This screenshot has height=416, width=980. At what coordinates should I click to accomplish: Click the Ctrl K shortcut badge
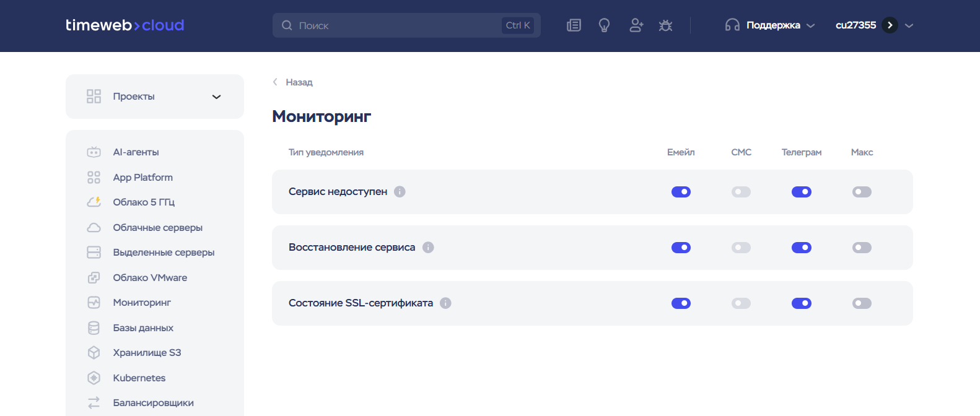coord(518,25)
